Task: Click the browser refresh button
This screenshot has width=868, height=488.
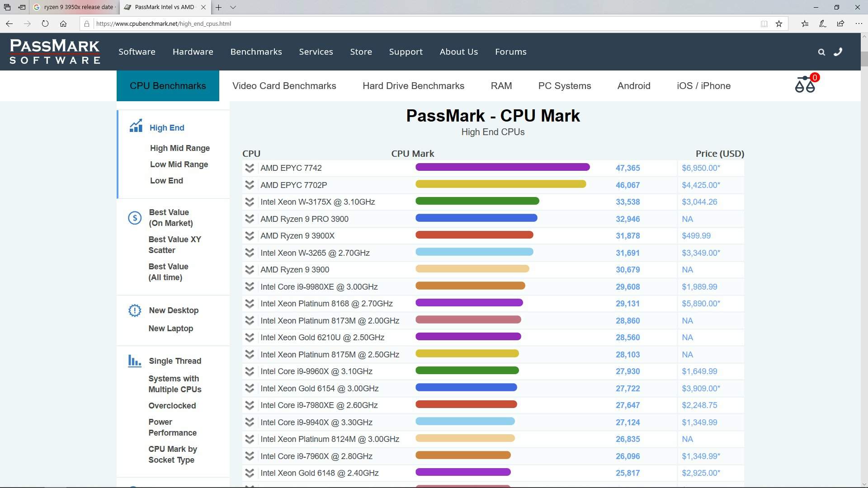Action: point(45,23)
